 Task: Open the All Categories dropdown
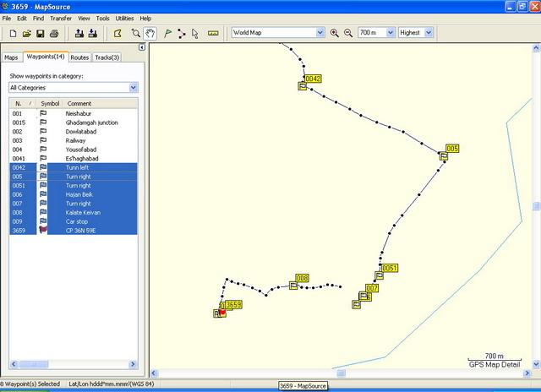(134, 88)
